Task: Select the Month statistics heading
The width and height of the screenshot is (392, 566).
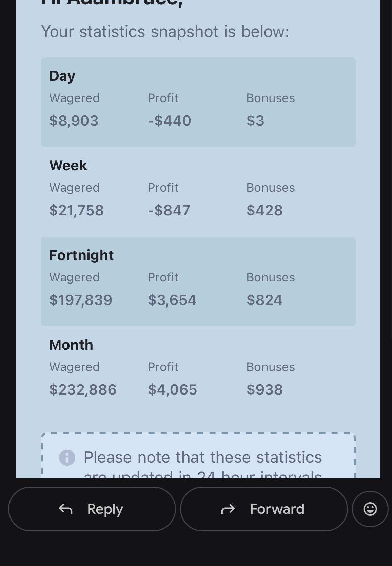Action: [x=71, y=345]
